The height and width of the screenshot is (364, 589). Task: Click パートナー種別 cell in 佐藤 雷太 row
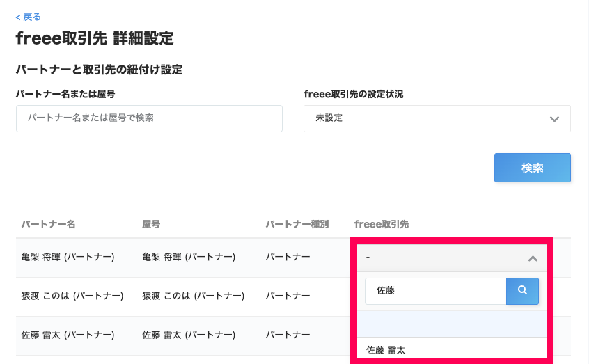click(288, 335)
